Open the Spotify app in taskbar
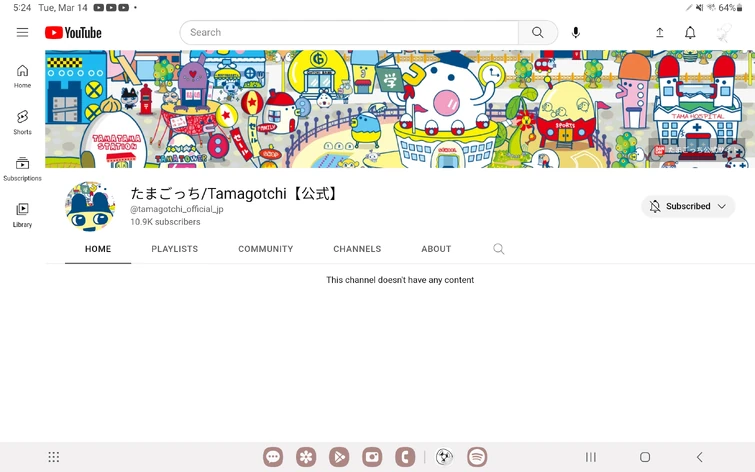Viewport: 755px width, 472px height. 477,457
